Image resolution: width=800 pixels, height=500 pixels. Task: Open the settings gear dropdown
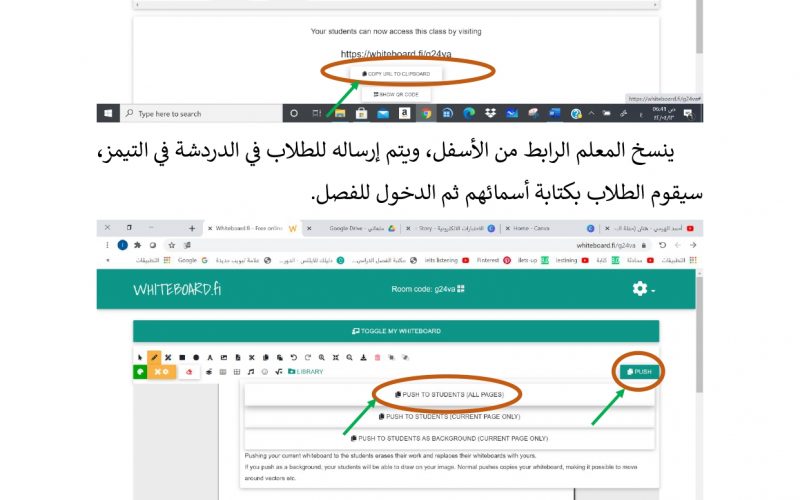(x=643, y=289)
